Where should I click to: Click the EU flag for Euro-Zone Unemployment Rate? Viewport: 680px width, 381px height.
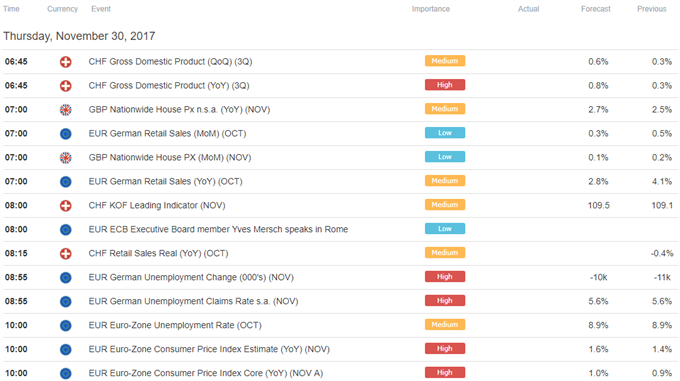pos(65,326)
